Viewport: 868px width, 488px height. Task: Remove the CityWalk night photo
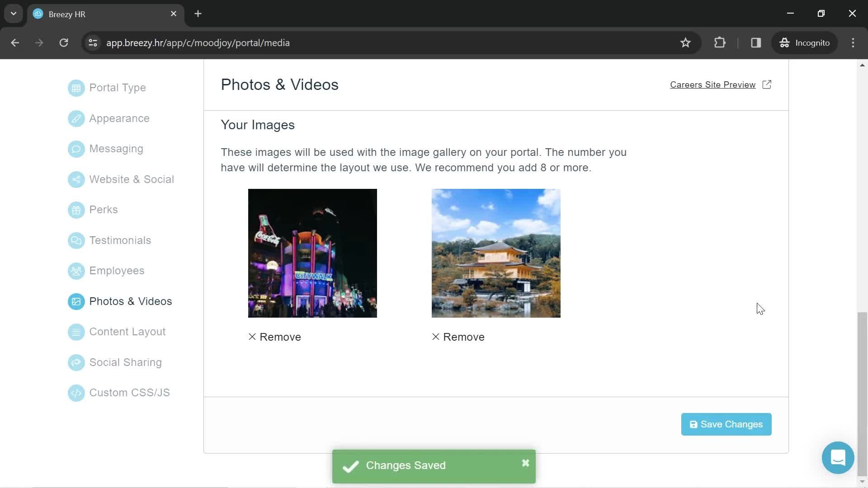tap(274, 336)
